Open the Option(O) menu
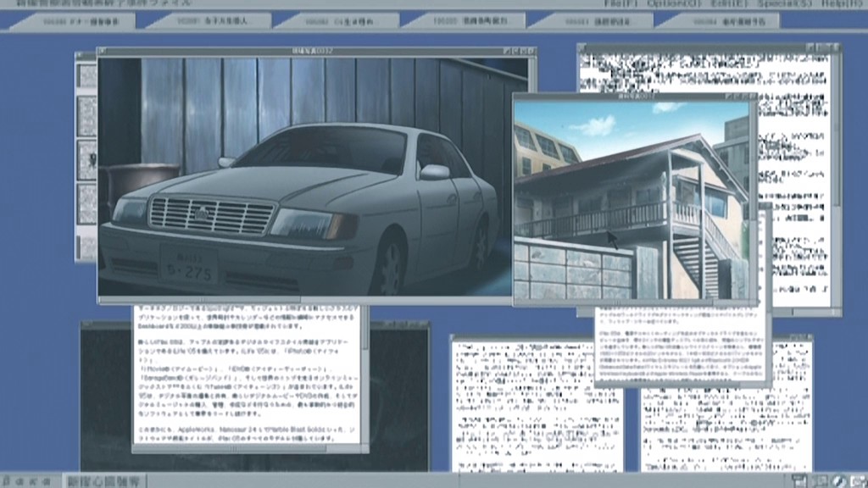 (674, 3)
